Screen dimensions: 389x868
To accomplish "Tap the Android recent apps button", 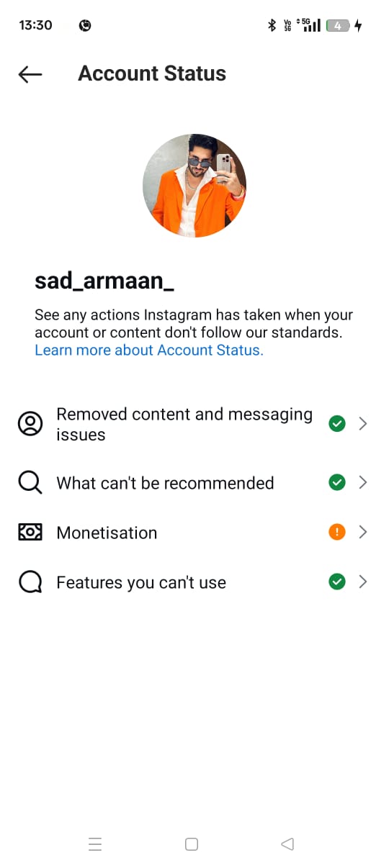I will tap(95, 844).
